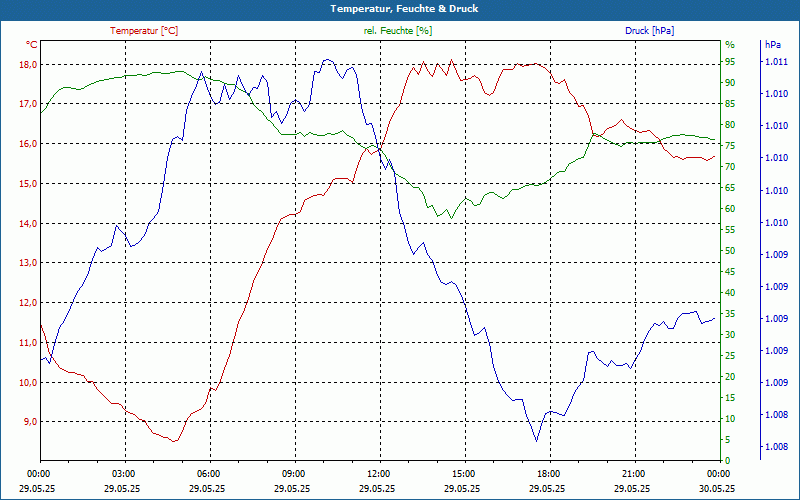800x500 pixels.
Task: Click the 15:00 time axis label
Action: pos(465,473)
